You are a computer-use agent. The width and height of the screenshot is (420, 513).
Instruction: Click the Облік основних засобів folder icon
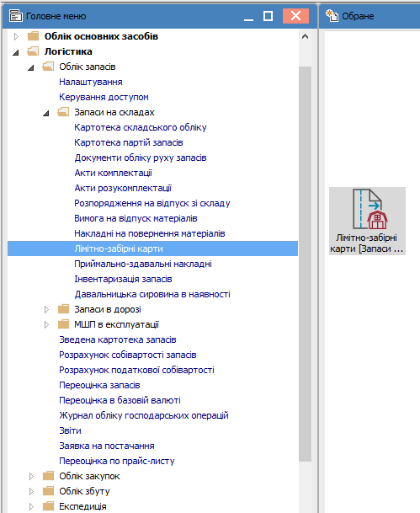pyautogui.click(x=33, y=36)
